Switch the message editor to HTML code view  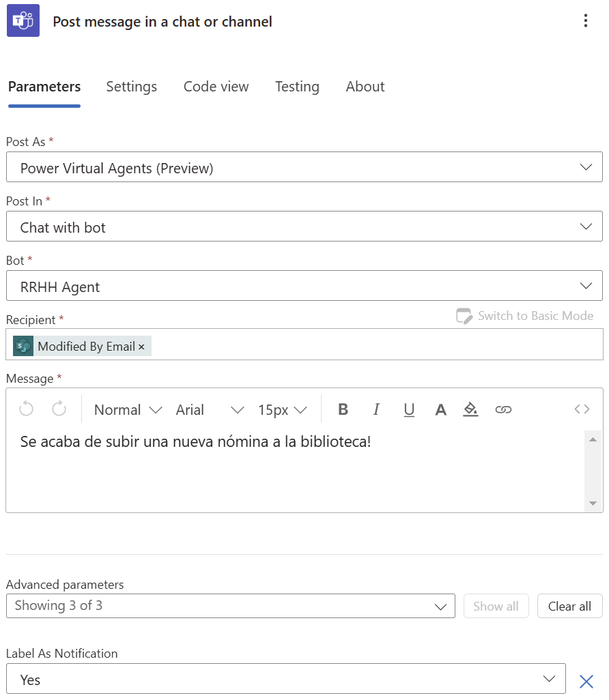click(581, 409)
